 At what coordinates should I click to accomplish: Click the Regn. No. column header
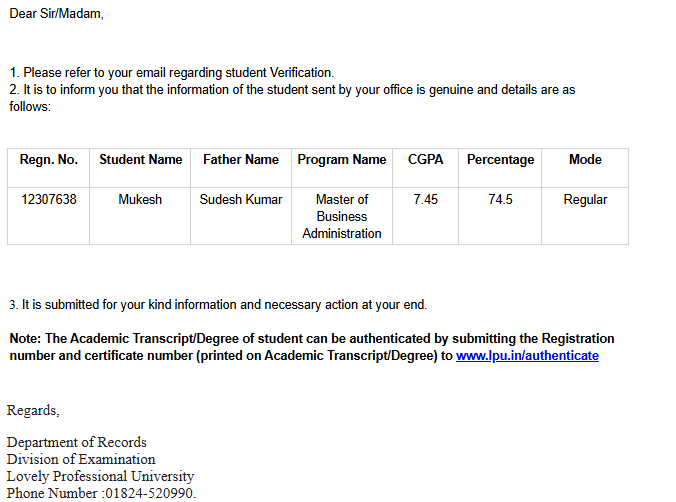pyautogui.click(x=48, y=159)
